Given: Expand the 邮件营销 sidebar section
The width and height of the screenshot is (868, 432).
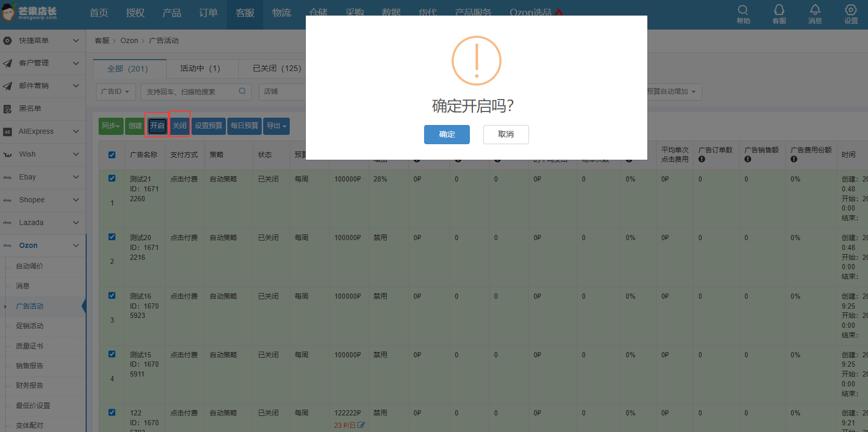Looking at the screenshot, I should click(76, 86).
